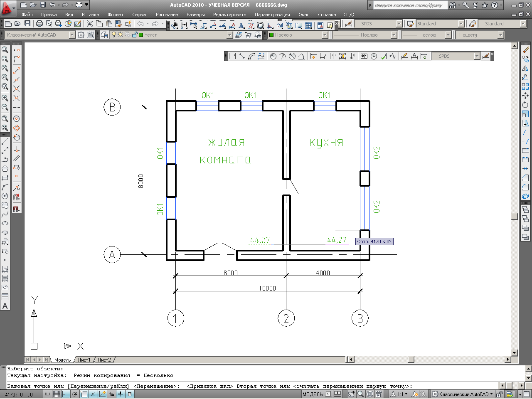Click the Move tool in modify toolbar
The image size is (532, 399).
pos(525,96)
